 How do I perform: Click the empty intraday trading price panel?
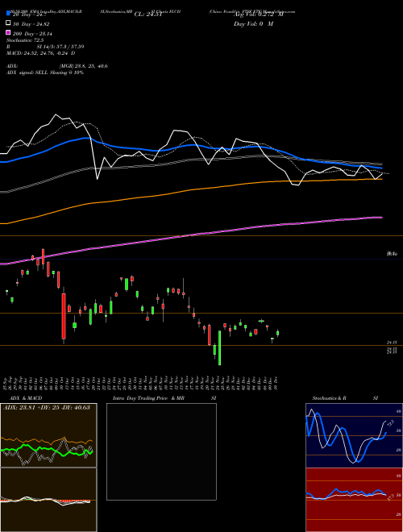[x=161, y=451]
